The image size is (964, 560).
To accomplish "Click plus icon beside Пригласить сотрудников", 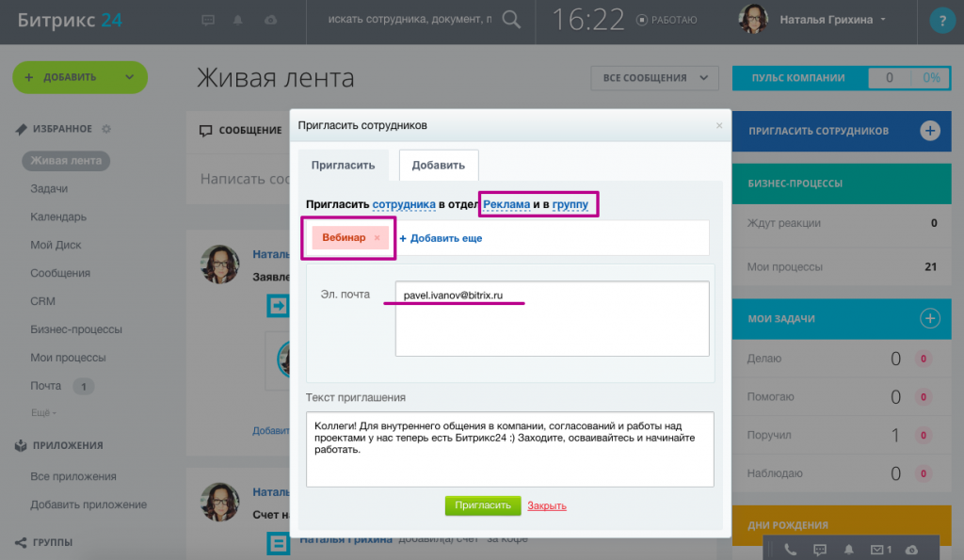I will (x=930, y=131).
